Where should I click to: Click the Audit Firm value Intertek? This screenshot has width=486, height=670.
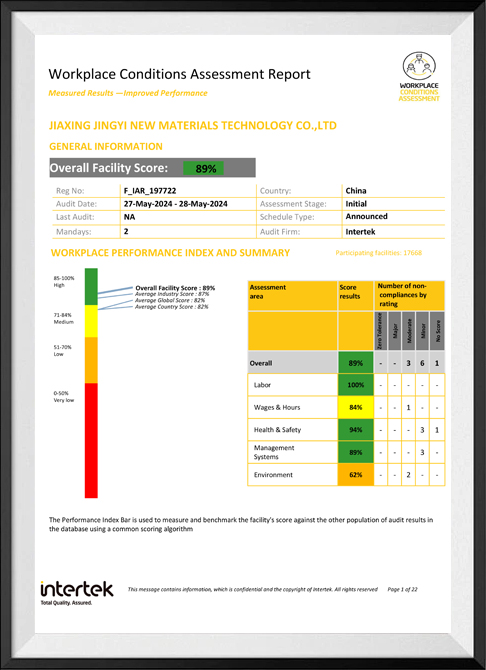click(359, 232)
